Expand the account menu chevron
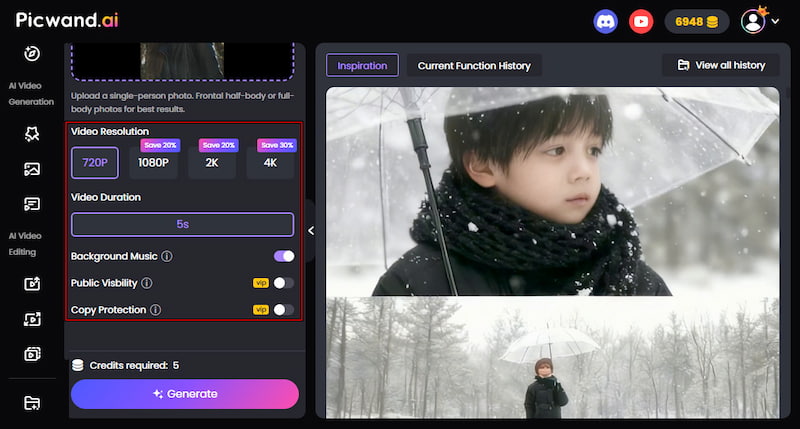Screen dimensions: 800x429 tap(775, 21)
